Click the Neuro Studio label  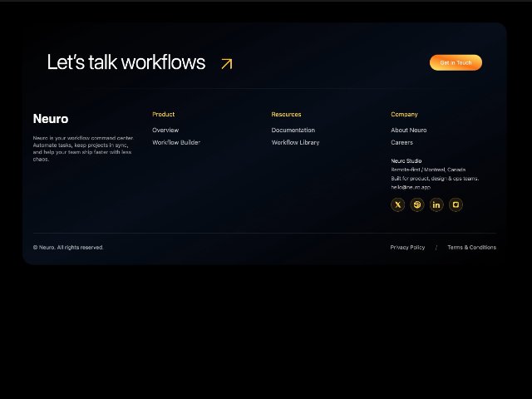[406, 160]
